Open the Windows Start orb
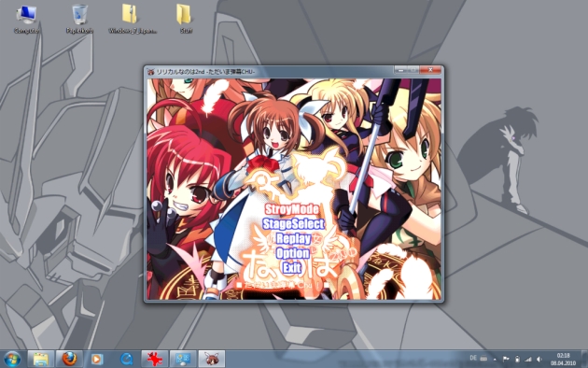This screenshot has height=368, width=588. coord(12,359)
